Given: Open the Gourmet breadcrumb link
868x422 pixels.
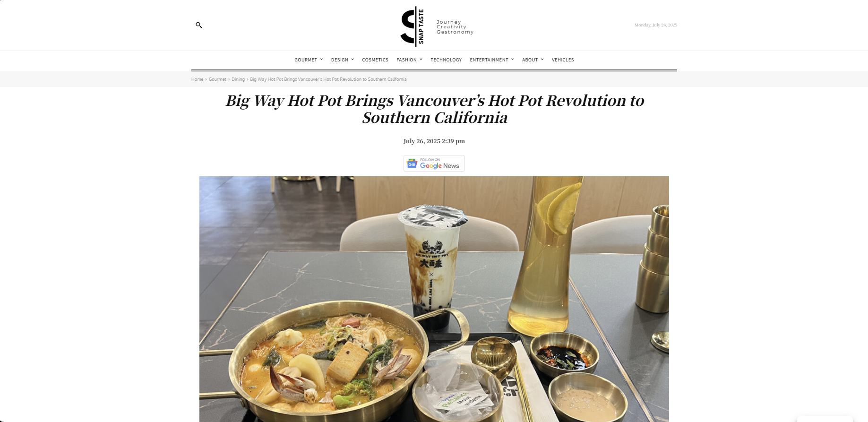Looking at the screenshot, I should [217, 79].
